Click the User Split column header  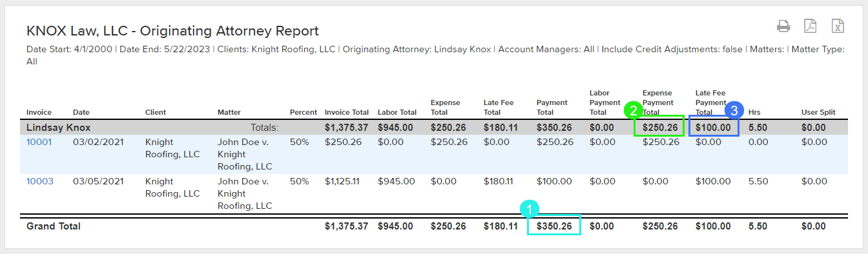point(818,112)
